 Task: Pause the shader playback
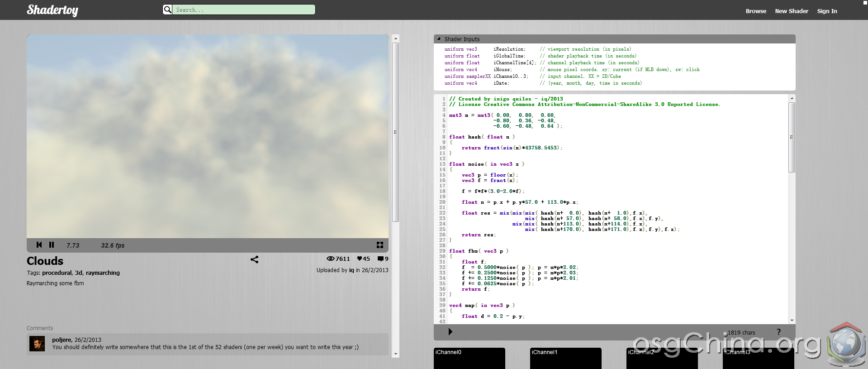point(52,245)
